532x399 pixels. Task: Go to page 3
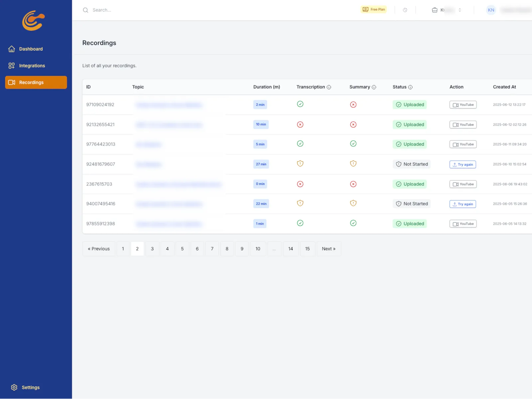coord(152,249)
